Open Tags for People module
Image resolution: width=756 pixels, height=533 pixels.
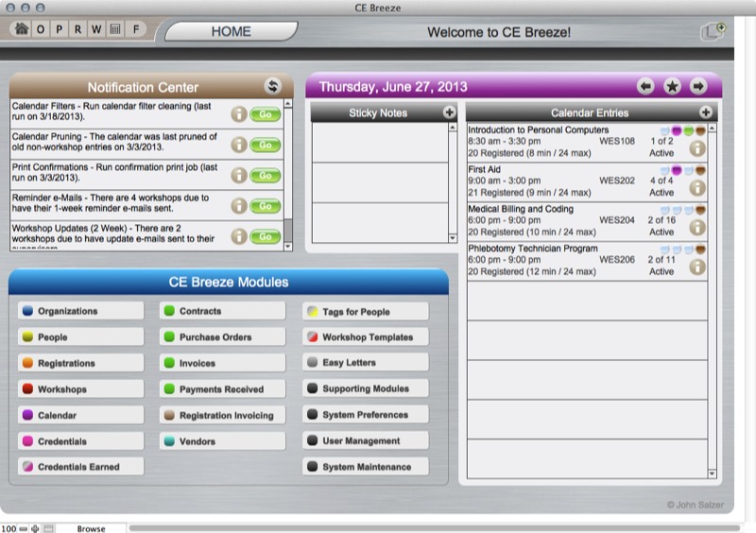(366, 312)
